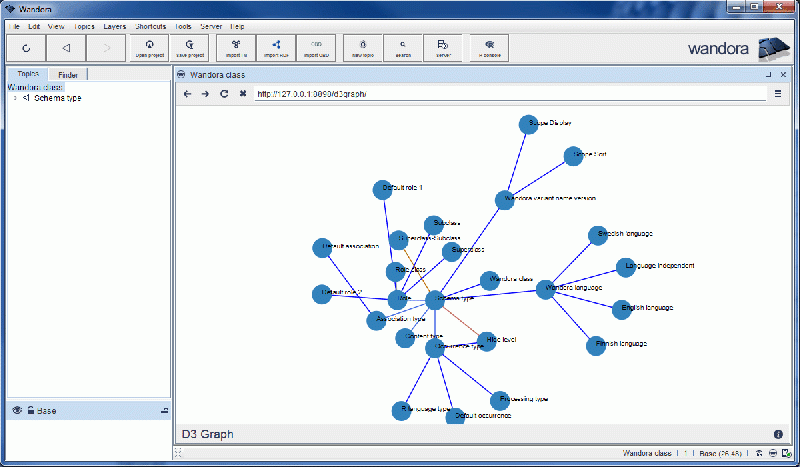This screenshot has height=467, width=800.
Task: Click the toolbar back navigation arrow
Action: point(65,47)
